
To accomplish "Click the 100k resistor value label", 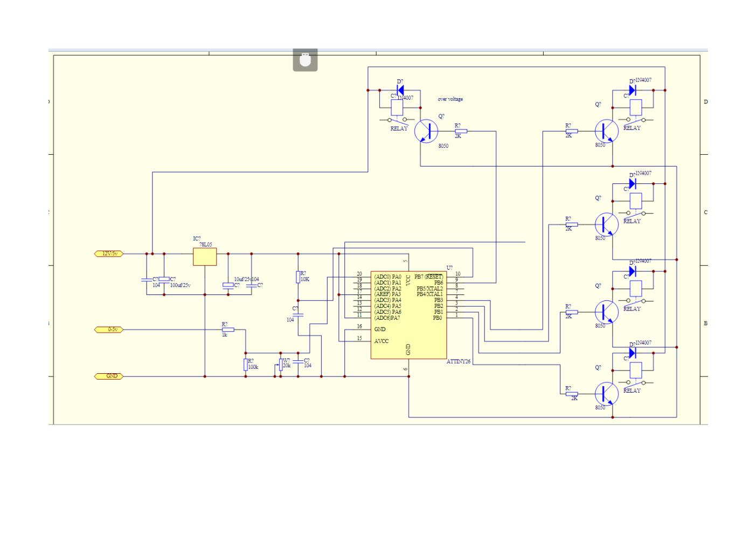I will tap(253, 367).
